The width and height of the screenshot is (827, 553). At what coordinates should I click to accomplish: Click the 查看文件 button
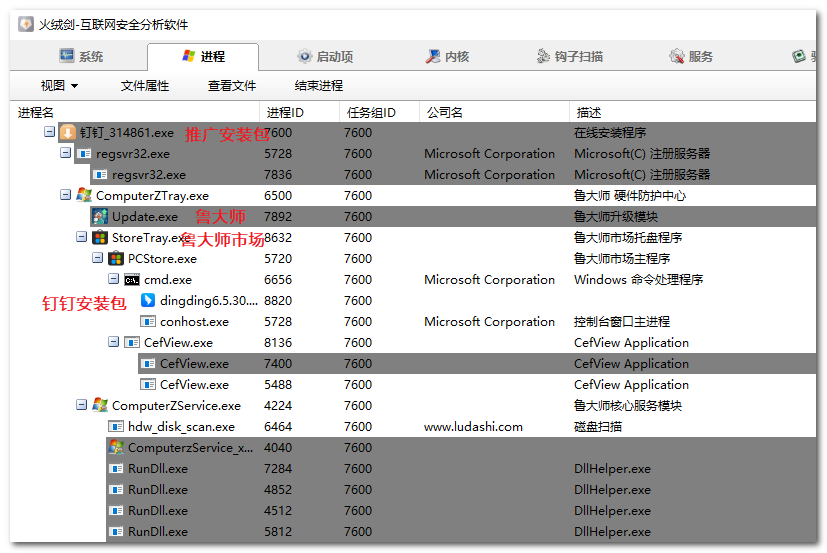pyautogui.click(x=232, y=85)
